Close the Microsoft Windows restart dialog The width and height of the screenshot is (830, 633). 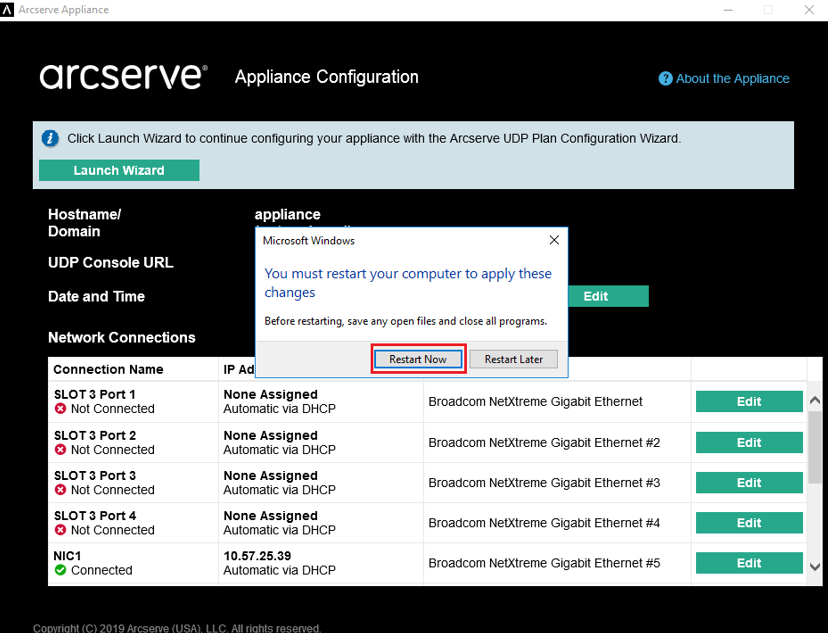(x=554, y=240)
